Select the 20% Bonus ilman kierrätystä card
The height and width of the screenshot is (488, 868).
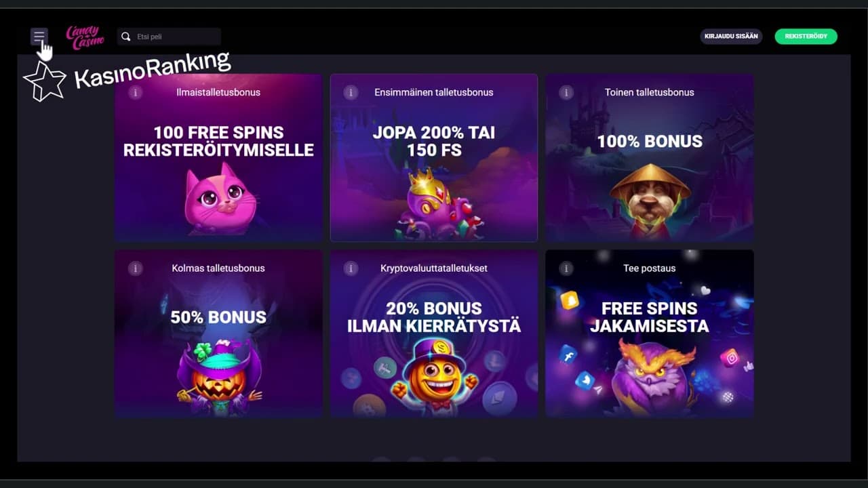coord(434,333)
